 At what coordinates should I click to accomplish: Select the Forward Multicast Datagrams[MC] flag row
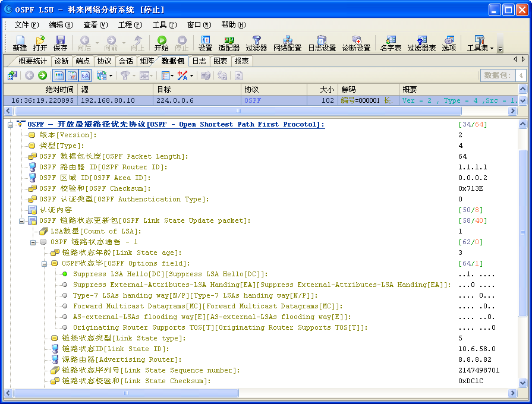[207, 306]
